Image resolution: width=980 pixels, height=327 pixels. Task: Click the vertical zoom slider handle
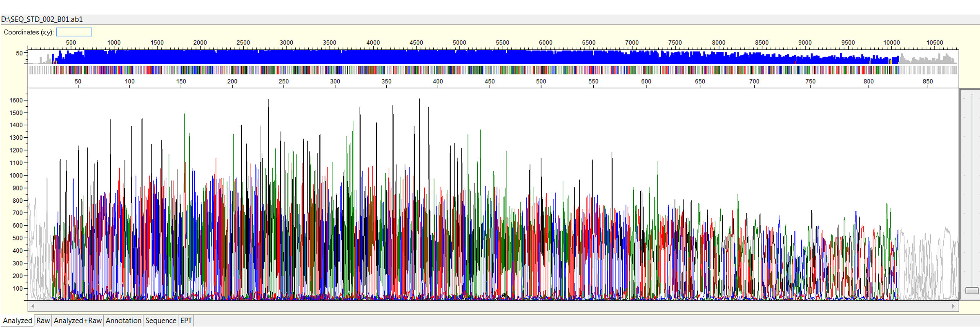click(971, 291)
